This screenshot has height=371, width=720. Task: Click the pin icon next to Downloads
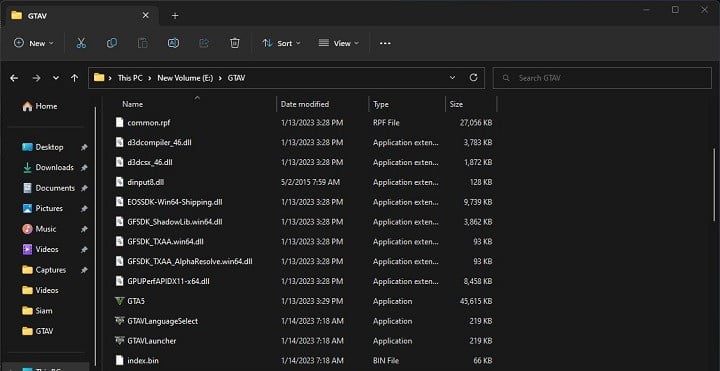pos(84,168)
